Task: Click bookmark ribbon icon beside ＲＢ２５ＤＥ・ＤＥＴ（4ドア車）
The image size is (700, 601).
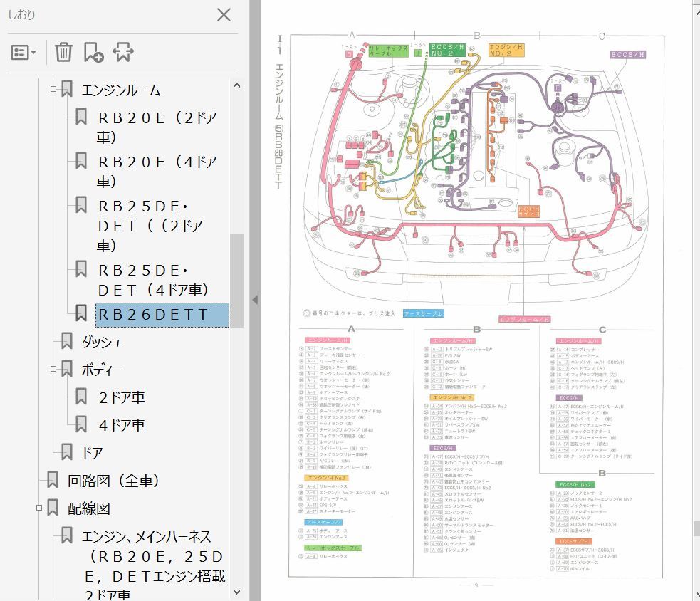Action: 80,268
